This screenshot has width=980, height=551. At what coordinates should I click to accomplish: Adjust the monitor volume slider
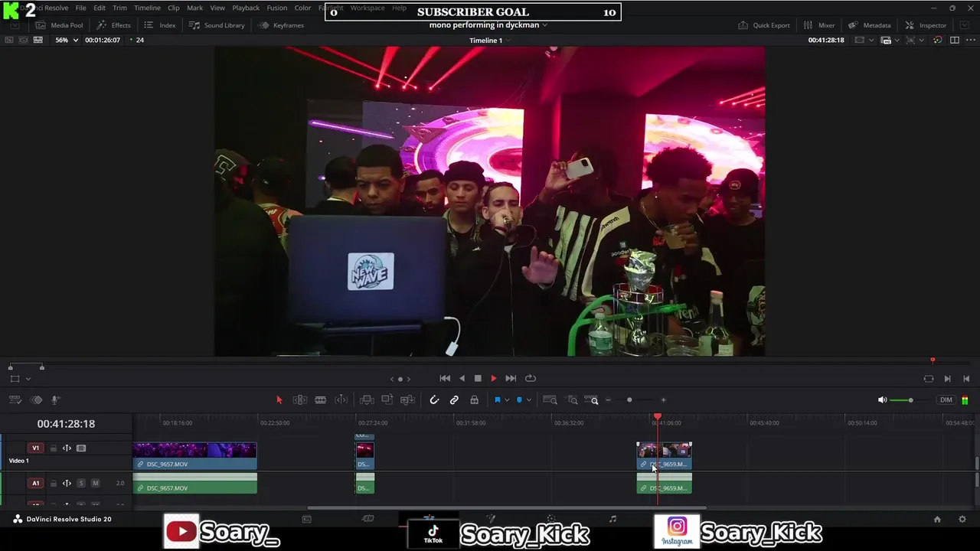[910, 400]
